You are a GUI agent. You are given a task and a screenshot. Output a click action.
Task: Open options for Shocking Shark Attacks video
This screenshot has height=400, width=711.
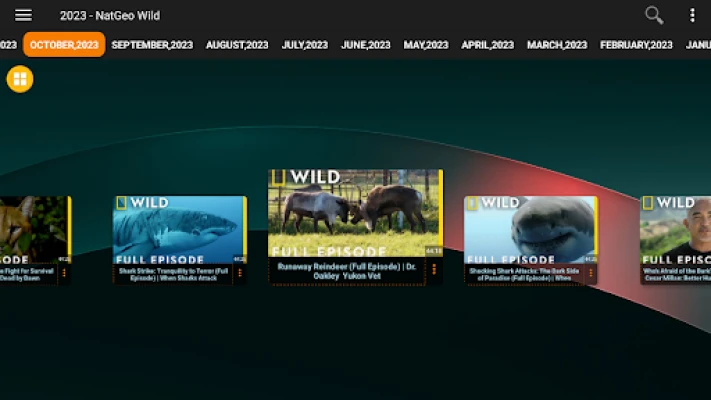tap(590, 273)
